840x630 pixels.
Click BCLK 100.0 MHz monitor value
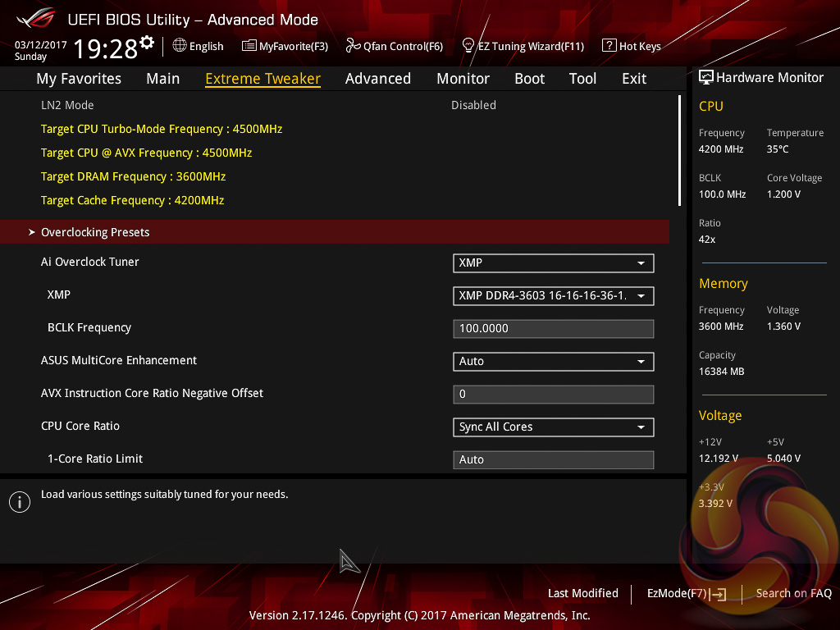coord(722,194)
